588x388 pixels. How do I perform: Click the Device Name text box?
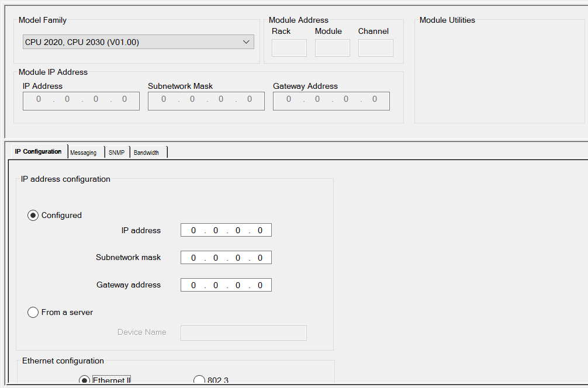pos(243,332)
